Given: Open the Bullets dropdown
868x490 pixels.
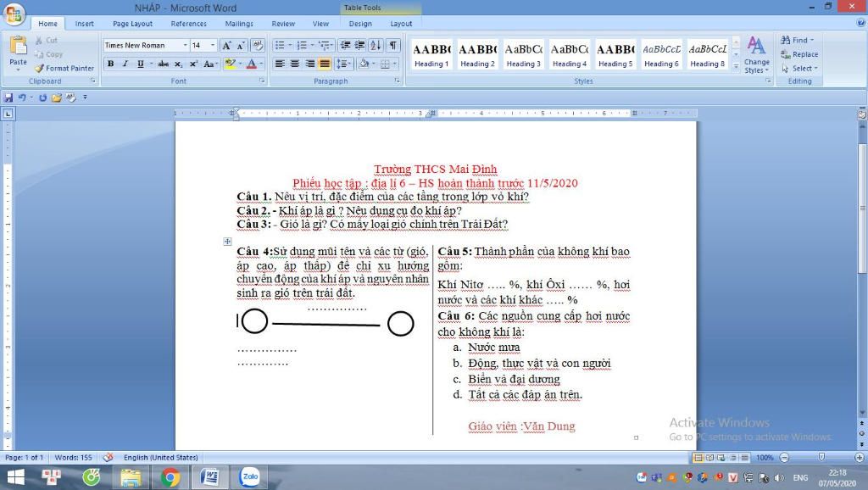Looking at the screenshot, I should pos(290,46).
